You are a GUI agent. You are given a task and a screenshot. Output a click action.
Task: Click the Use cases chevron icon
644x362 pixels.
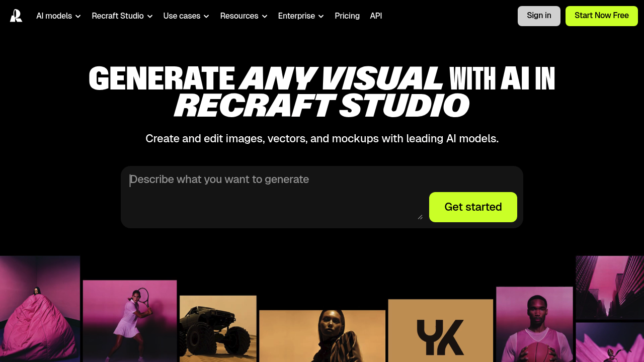click(x=207, y=16)
